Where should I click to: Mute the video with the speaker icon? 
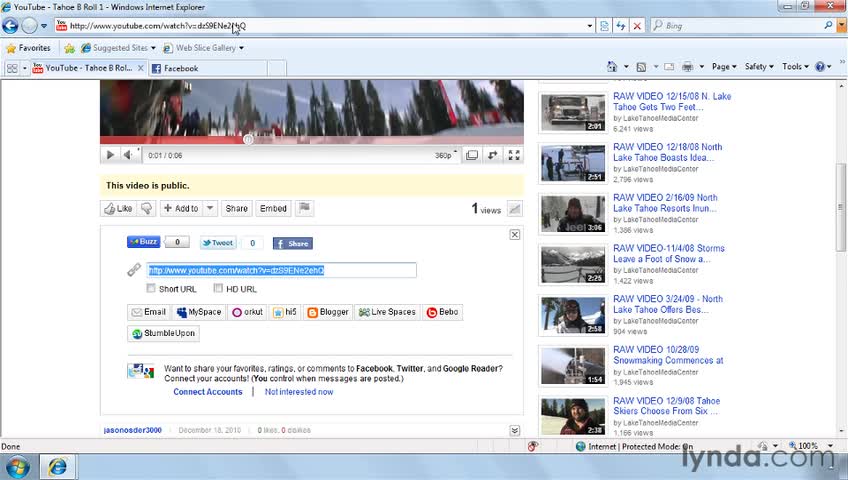pyautogui.click(x=128, y=155)
